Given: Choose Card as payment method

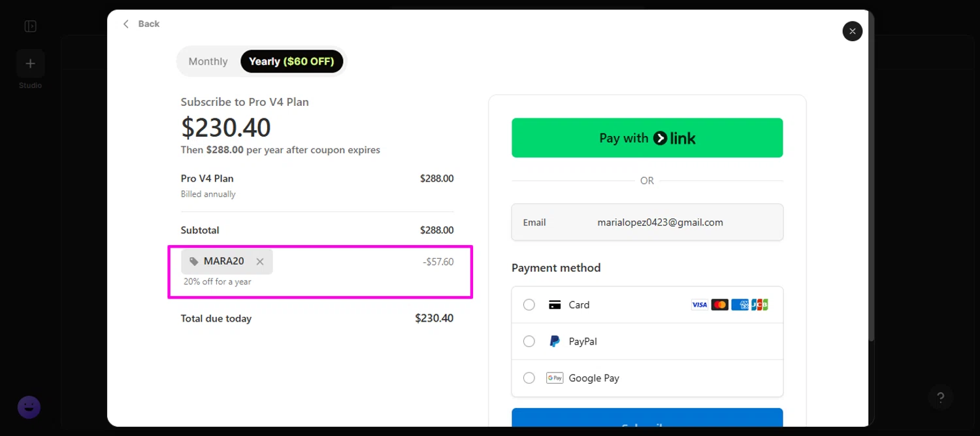Looking at the screenshot, I should [529, 305].
